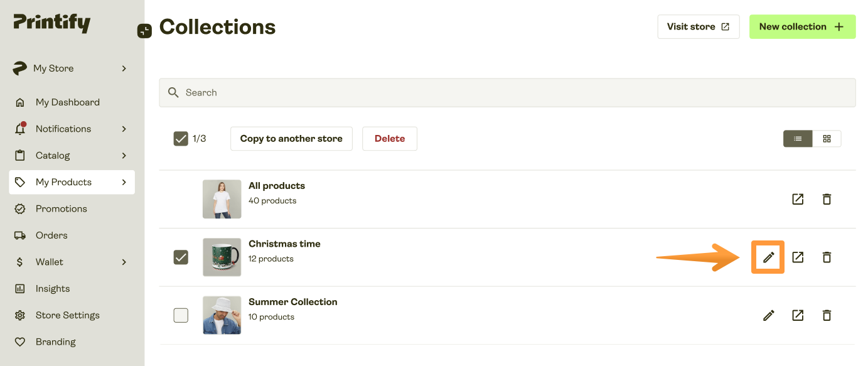This screenshot has height=366, width=868.
Task: Switch to grid view layout
Action: pos(827,138)
